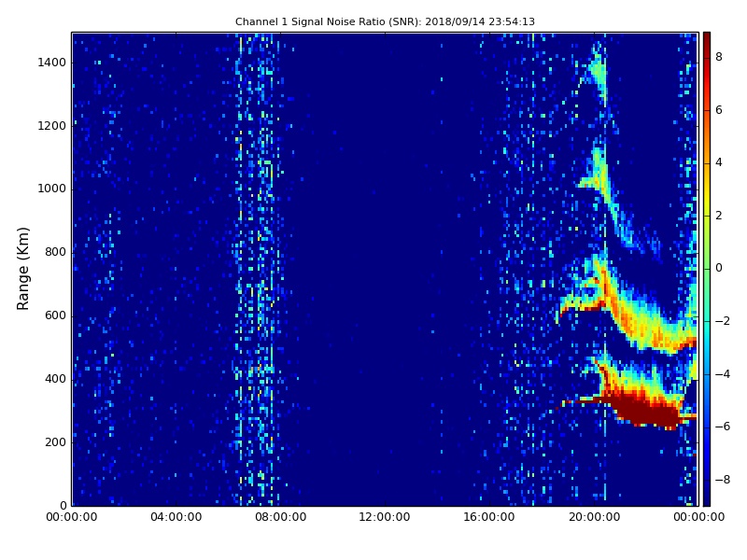Click the colorbar label 2
Image resolution: width=747 pixels, height=560 pixels.
pos(719,216)
